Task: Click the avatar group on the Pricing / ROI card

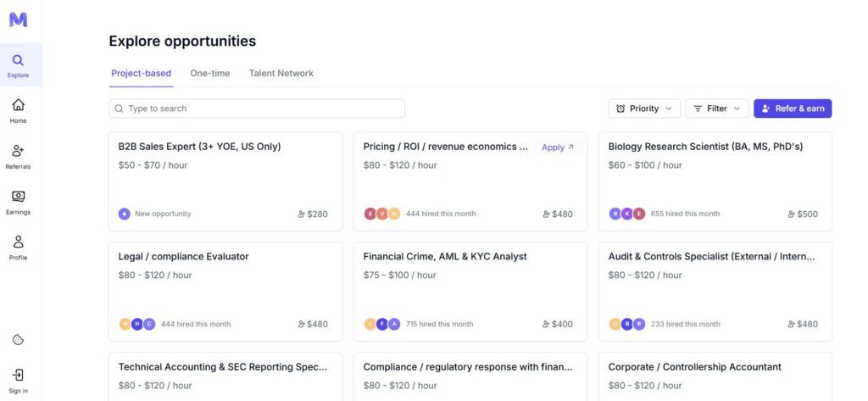Action: point(382,214)
